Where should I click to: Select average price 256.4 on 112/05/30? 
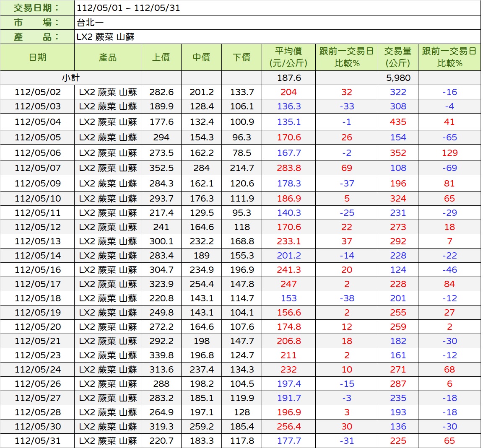(x=288, y=427)
